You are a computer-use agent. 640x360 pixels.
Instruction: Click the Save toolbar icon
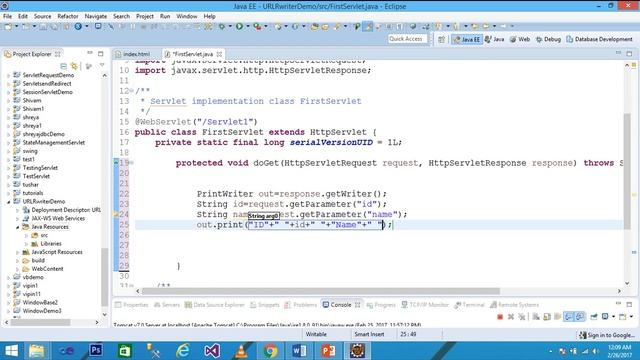(43, 27)
